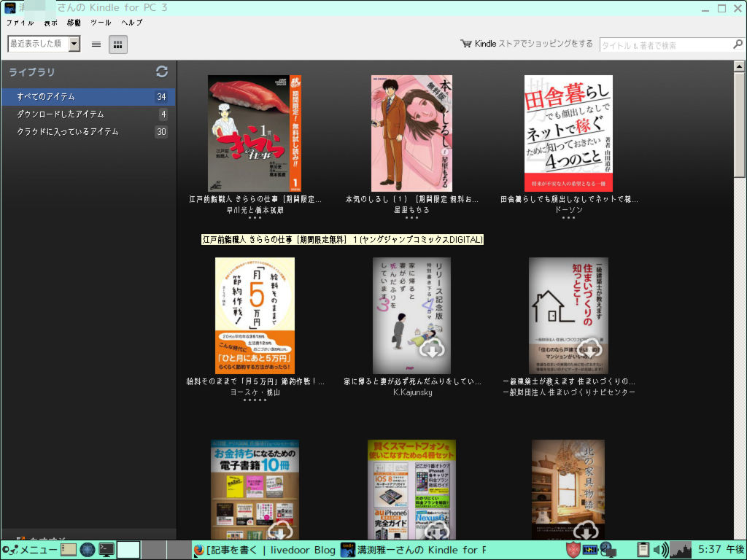Open the 月5万円 節約作戦 book cover

(x=255, y=316)
